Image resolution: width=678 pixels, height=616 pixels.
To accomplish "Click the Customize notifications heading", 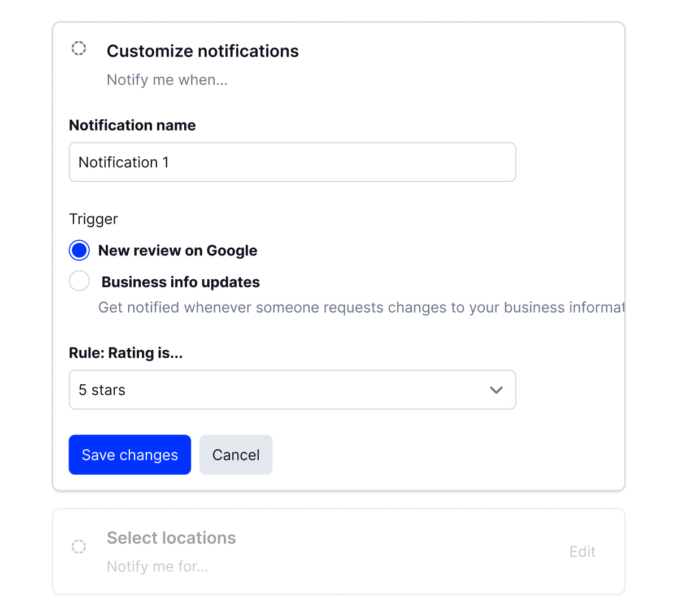I will tap(203, 51).
